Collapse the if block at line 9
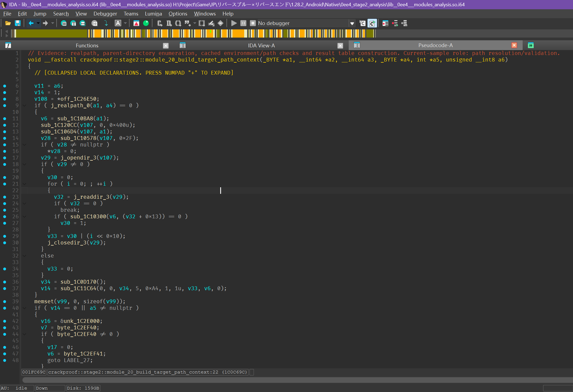 (24, 106)
